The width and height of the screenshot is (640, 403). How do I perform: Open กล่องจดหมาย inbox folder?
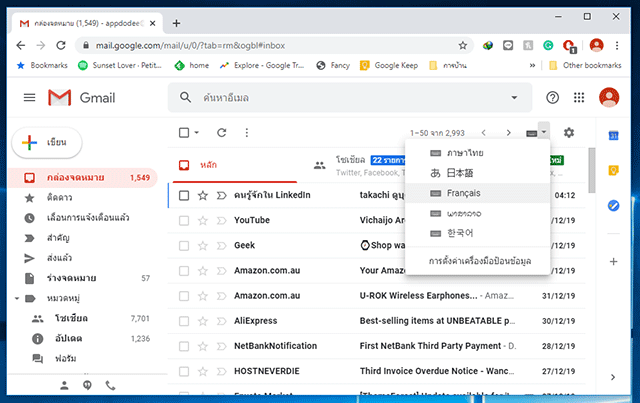[82, 178]
